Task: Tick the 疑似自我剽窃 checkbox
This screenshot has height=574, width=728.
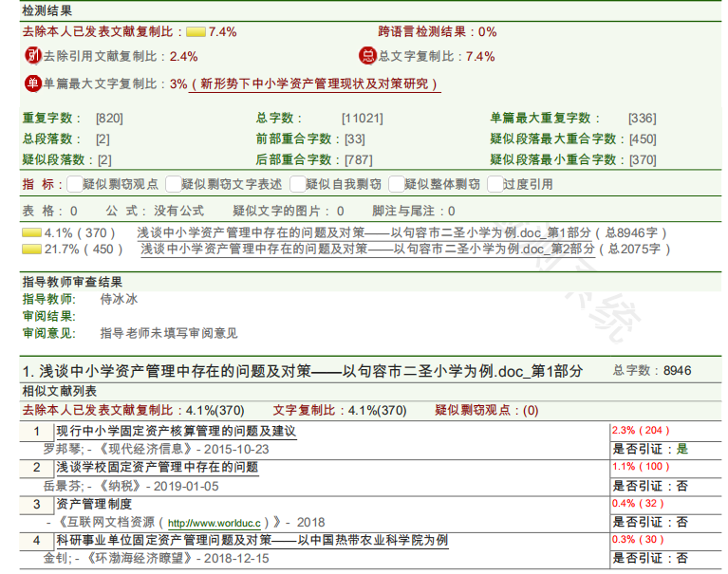Action: point(297,184)
